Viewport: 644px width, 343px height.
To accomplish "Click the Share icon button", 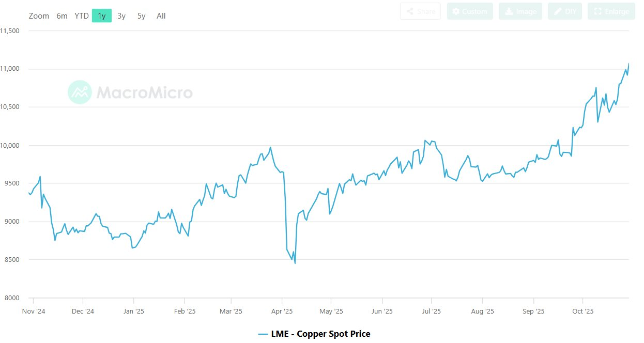I will [x=420, y=11].
